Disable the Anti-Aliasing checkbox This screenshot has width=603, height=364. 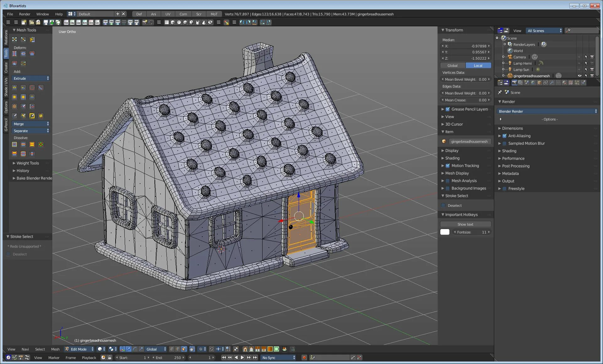(x=504, y=136)
